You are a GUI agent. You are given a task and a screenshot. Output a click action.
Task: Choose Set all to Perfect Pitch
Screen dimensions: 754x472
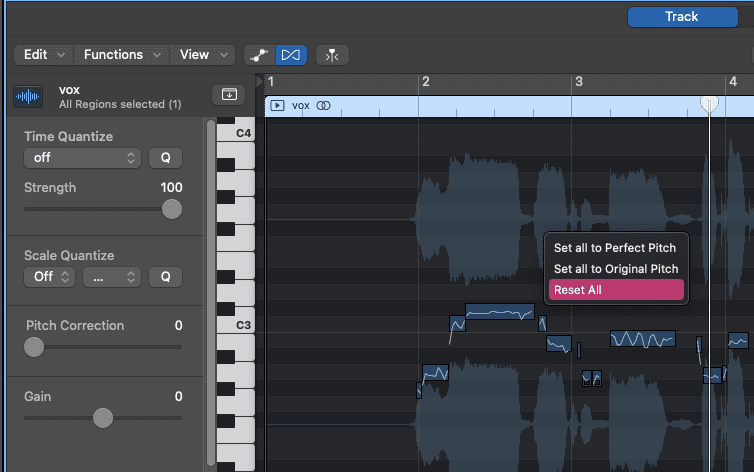615,248
